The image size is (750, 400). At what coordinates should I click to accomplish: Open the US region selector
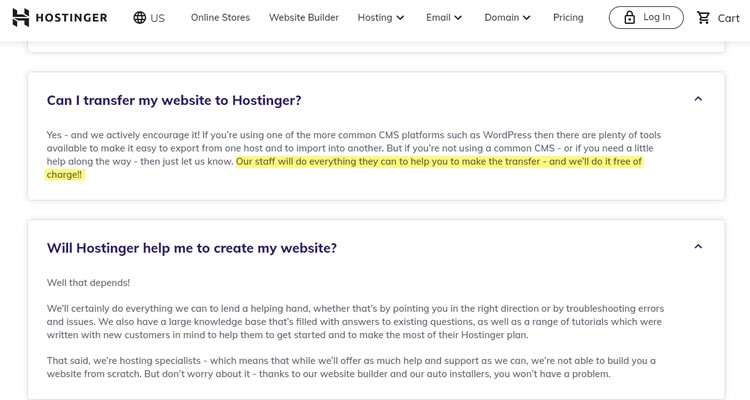(x=149, y=18)
